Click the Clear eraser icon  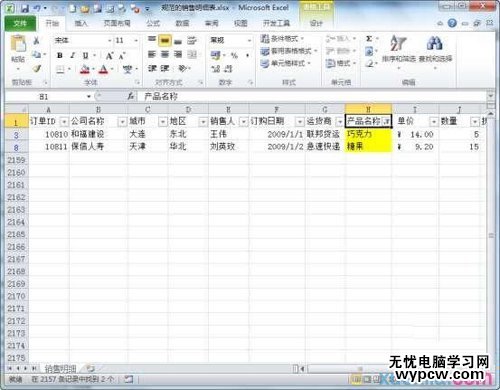pyautogui.click(x=369, y=63)
